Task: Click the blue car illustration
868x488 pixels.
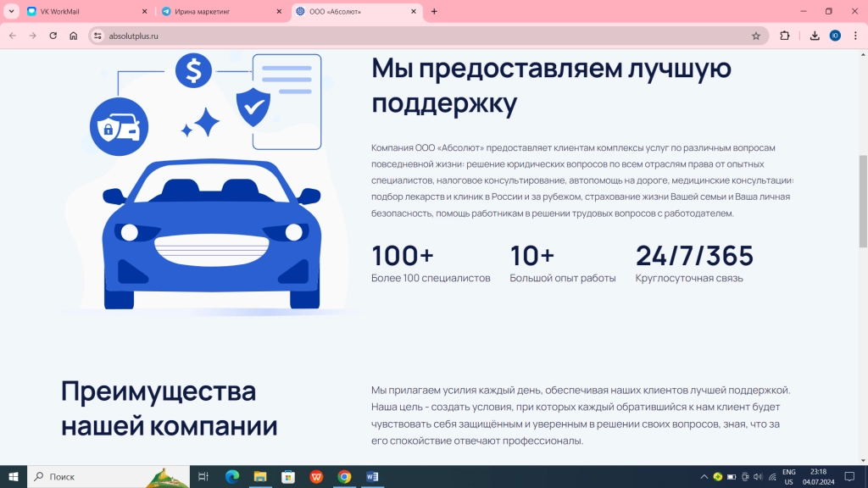Action: point(211,235)
